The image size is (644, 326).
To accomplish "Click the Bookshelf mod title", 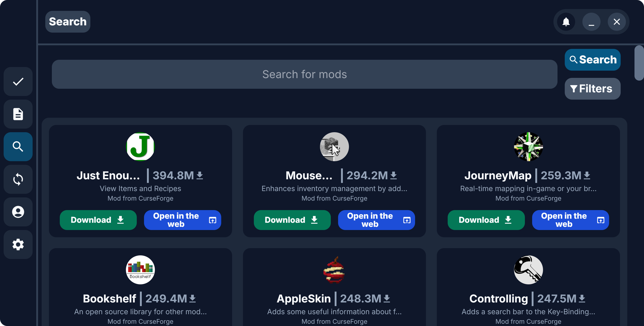I will [110, 299].
